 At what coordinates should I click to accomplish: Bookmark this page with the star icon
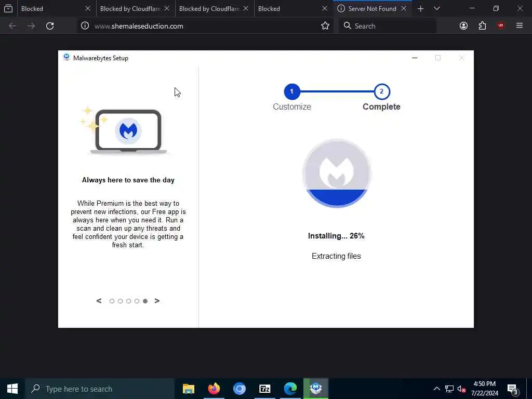(x=325, y=26)
